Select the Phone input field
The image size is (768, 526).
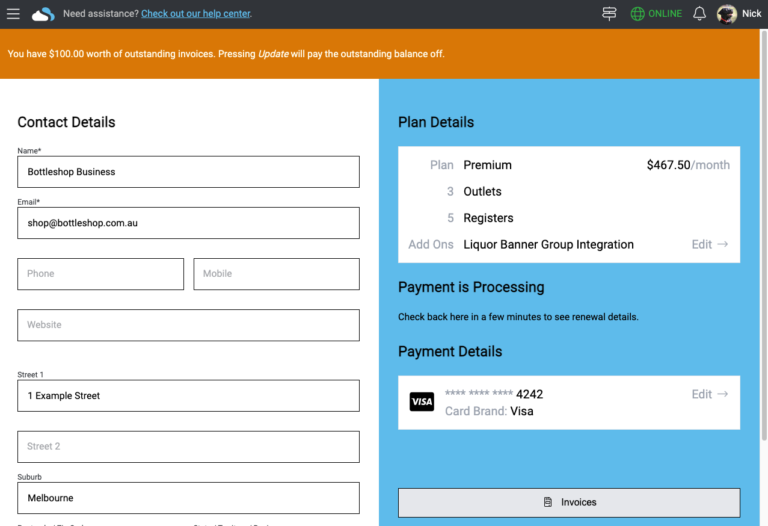pos(100,274)
